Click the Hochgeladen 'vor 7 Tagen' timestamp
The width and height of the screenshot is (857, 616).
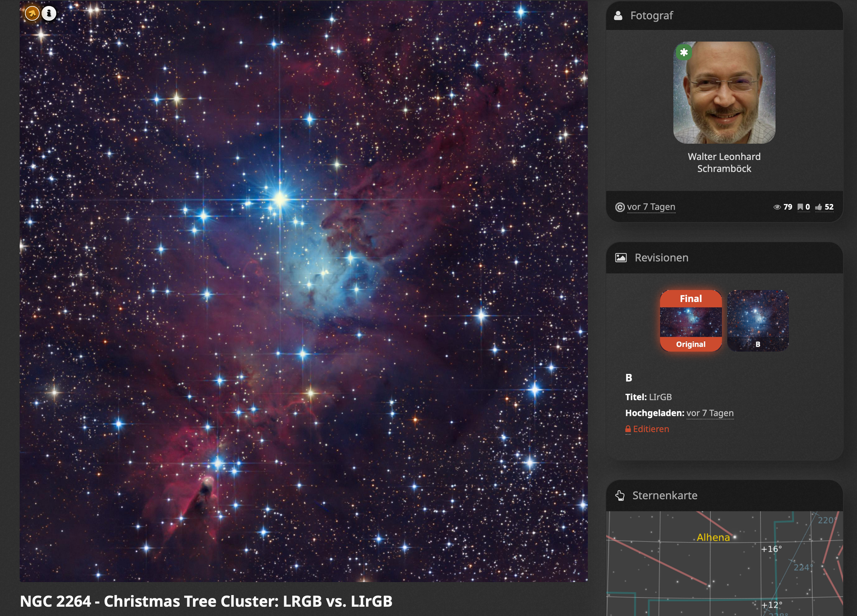coord(710,413)
